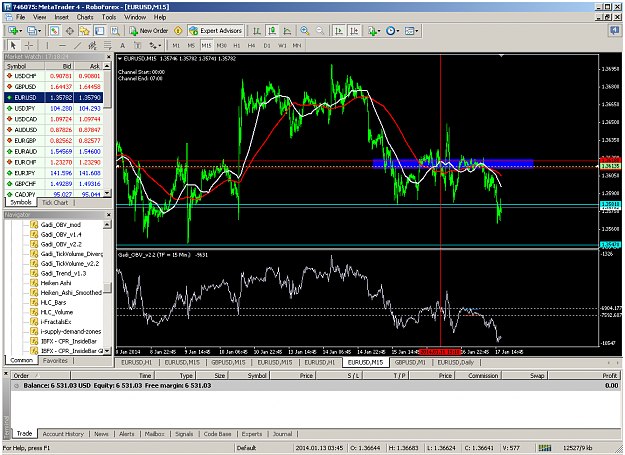The height and width of the screenshot is (455, 625).
Task: Toggle the Market Watch panel button
Action: tap(54, 31)
